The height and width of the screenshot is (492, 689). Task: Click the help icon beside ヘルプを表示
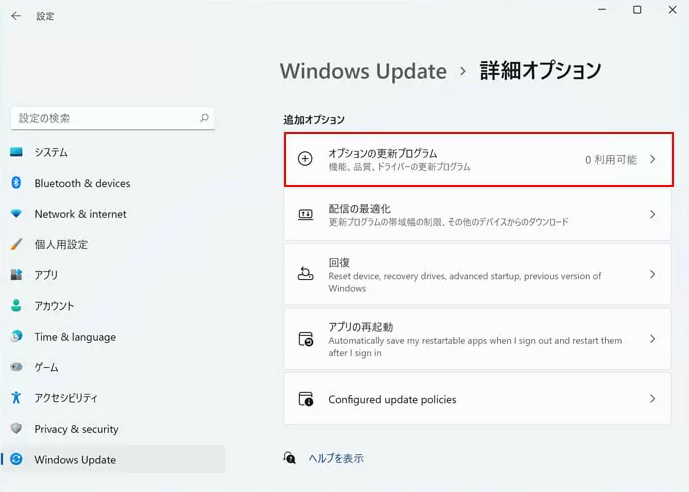(289, 458)
